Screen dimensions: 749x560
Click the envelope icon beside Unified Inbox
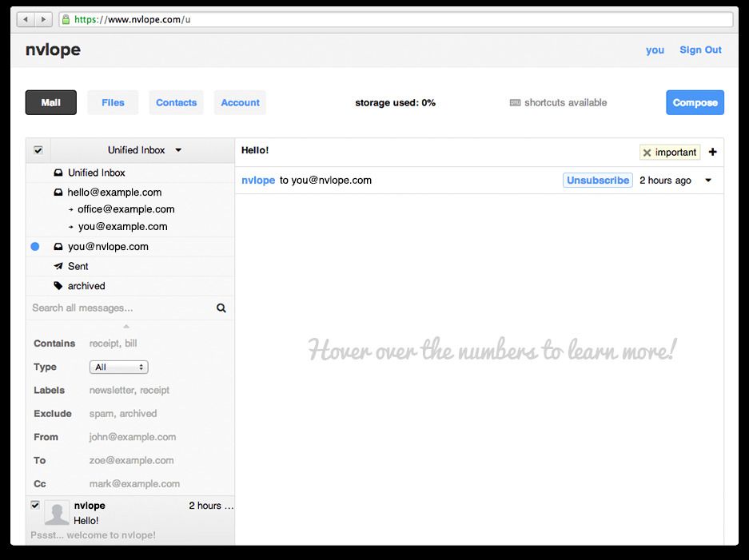(58, 173)
